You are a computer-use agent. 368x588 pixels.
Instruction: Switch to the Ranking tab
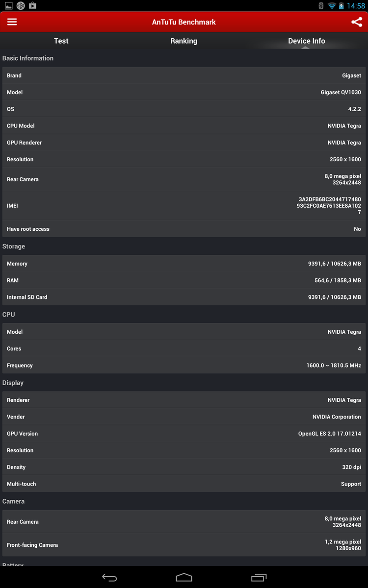184,41
